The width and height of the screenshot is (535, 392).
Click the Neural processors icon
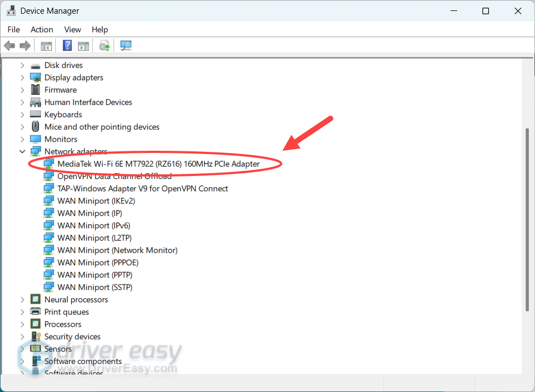(x=36, y=299)
